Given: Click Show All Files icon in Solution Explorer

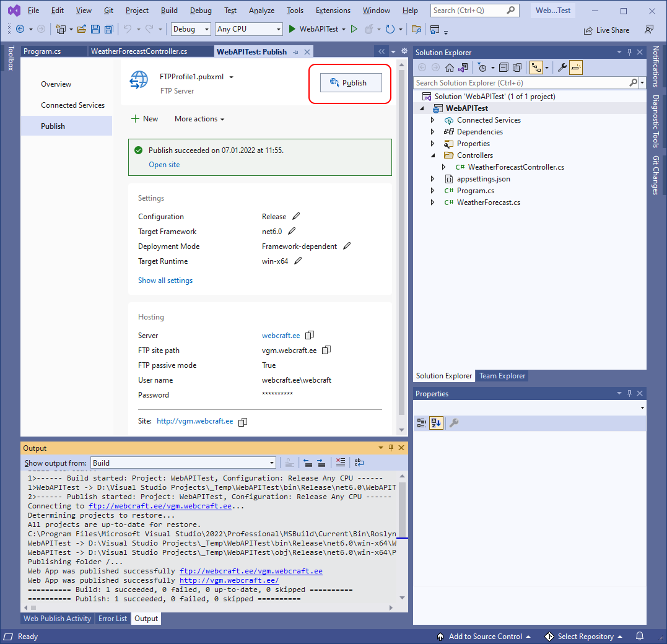Looking at the screenshot, I should tap(517, 67).
